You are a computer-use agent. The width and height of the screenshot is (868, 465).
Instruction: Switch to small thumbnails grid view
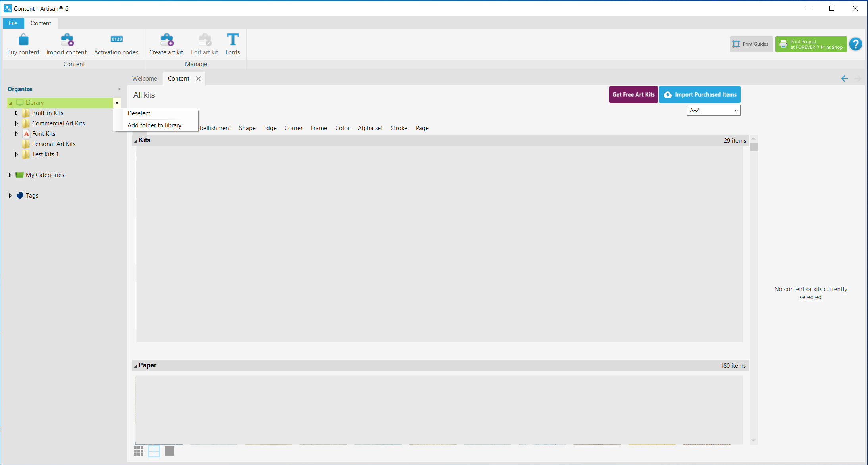139,451
